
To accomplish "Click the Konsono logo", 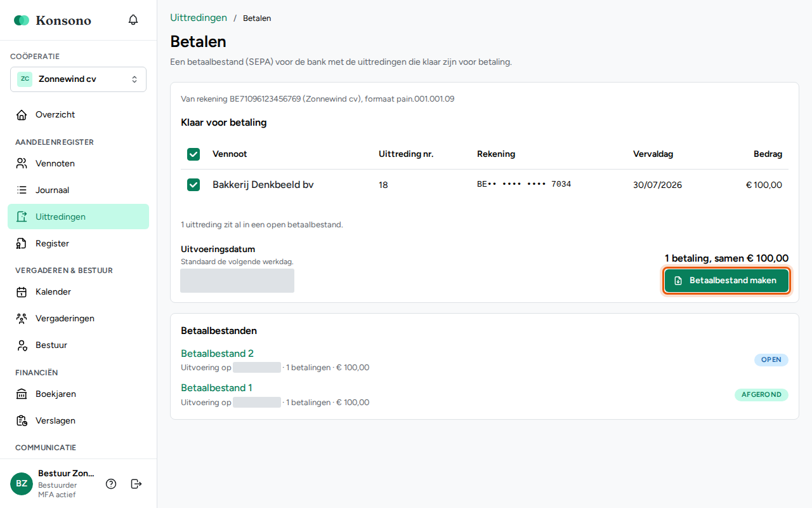I will point(53,20).
